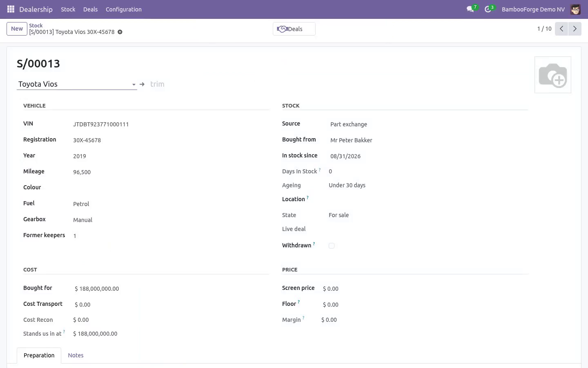Click the empty Location field

[428, 200]
